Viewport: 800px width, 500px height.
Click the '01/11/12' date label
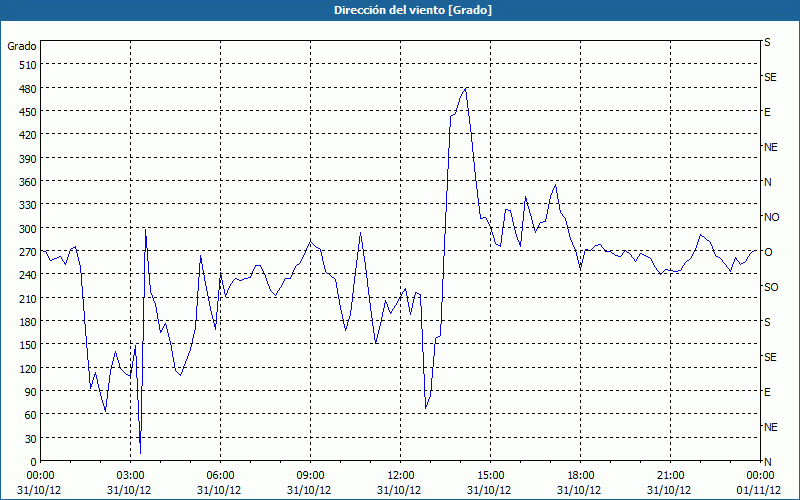pos(759,490)
